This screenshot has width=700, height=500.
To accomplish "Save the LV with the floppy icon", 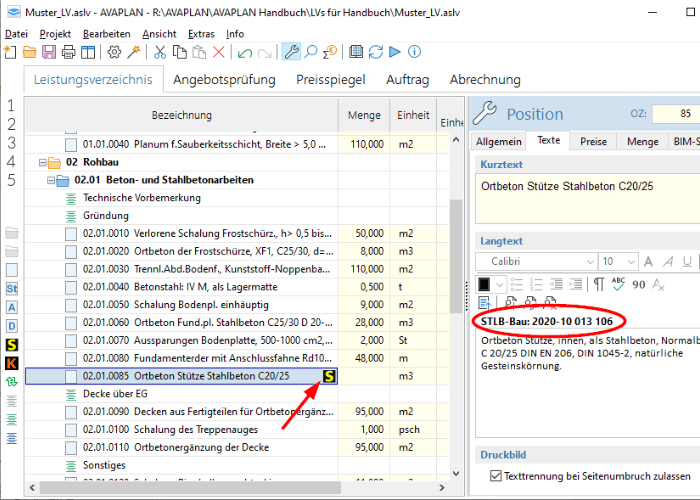I will point(49,52).
